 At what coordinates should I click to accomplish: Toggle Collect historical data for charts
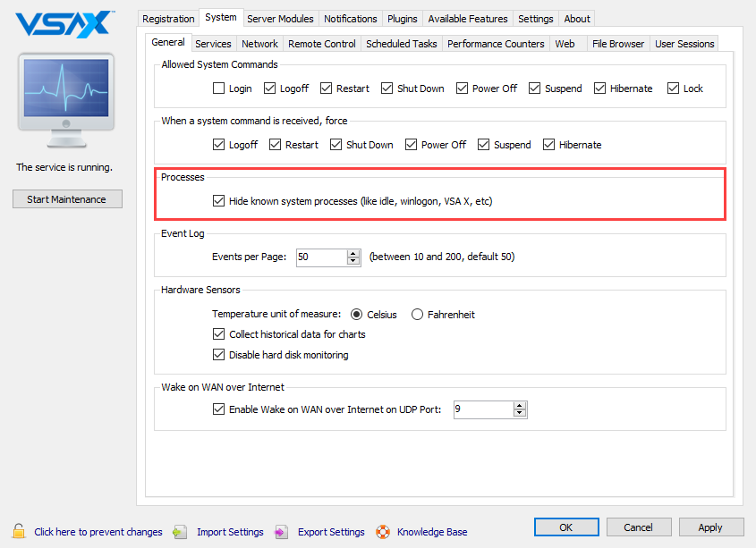(219, 333)
